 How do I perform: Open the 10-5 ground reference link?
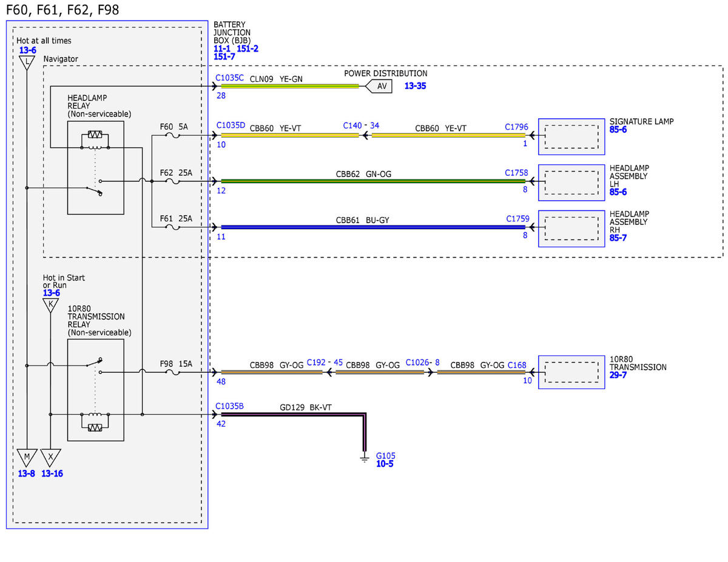[385, 464]
